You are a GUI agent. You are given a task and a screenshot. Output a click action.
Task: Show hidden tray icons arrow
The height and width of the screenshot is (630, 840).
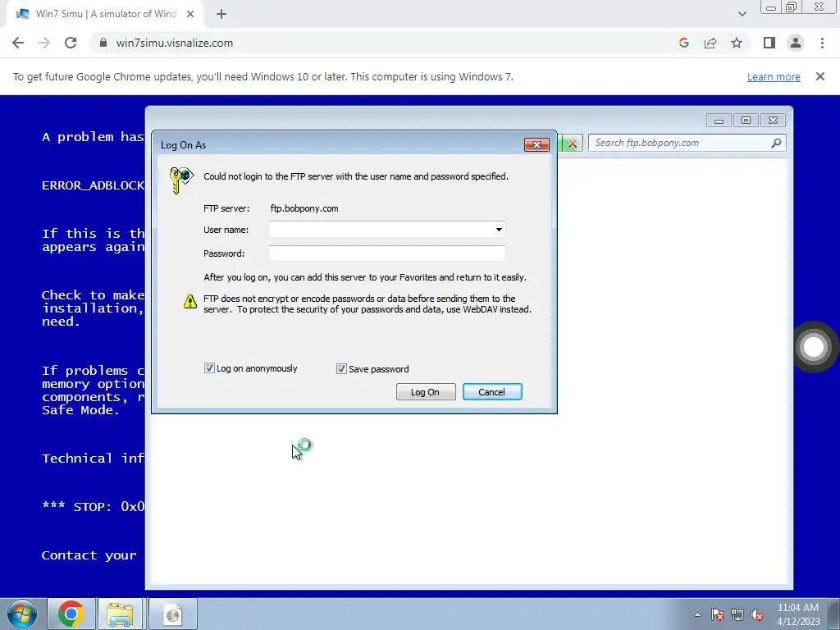tap(697, 614)
